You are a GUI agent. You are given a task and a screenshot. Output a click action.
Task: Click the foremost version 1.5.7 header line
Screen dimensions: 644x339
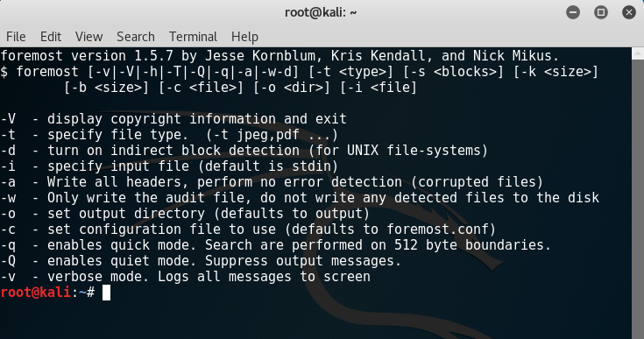[280, 56]
